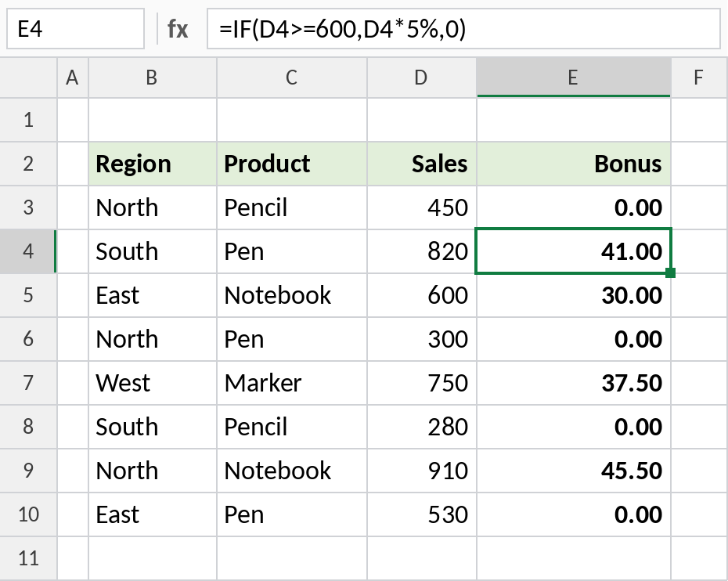Select column B header
Screen dimensions: 728x581
click(153, 78)
